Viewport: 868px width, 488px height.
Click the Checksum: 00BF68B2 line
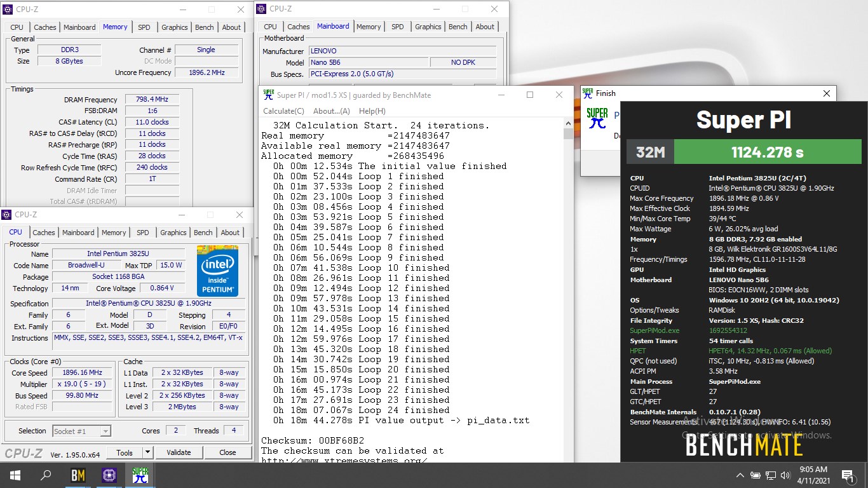click(313, 440)
